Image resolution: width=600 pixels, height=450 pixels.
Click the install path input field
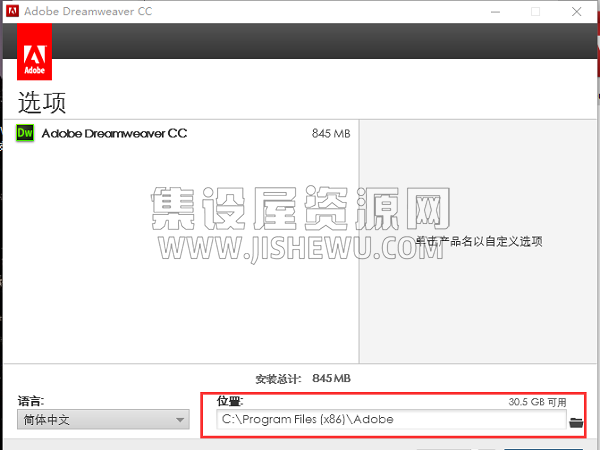click(x=391, y=419)
